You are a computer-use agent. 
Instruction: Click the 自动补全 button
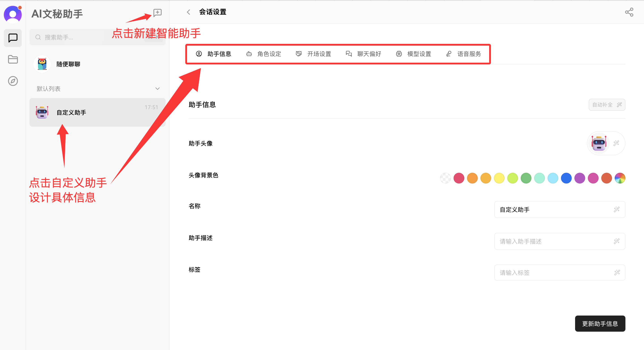607,105
